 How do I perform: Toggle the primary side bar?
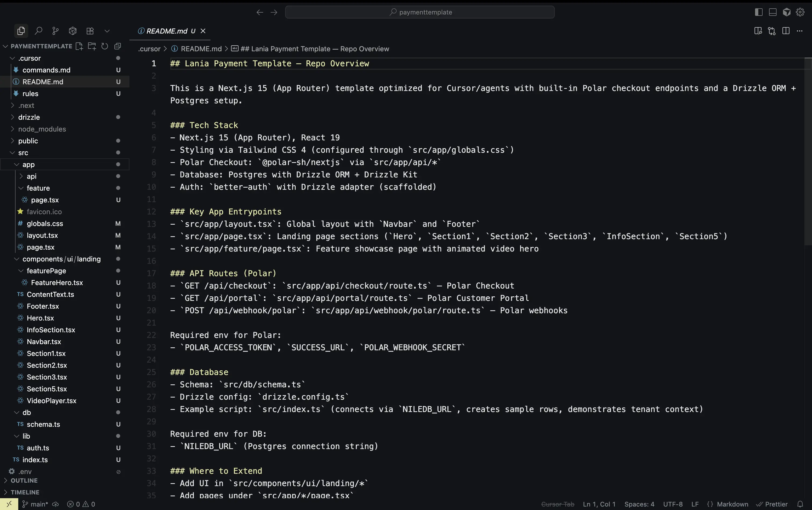click(758, 12)
